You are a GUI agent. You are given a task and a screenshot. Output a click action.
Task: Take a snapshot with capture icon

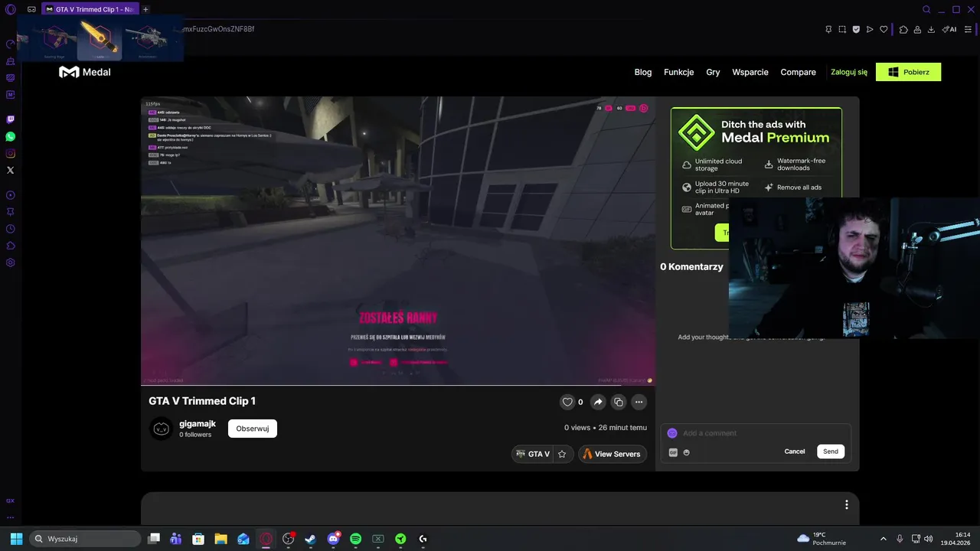(x=842, y=29)
